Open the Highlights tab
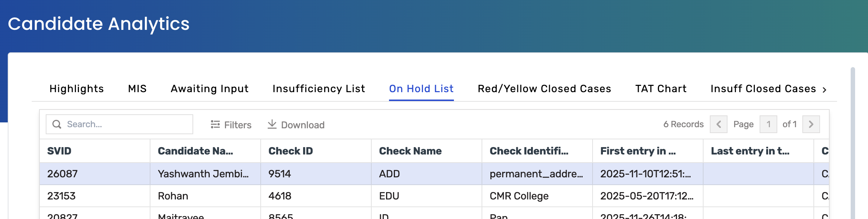Screen dimensions: 868x219 [x=77, y=89]
